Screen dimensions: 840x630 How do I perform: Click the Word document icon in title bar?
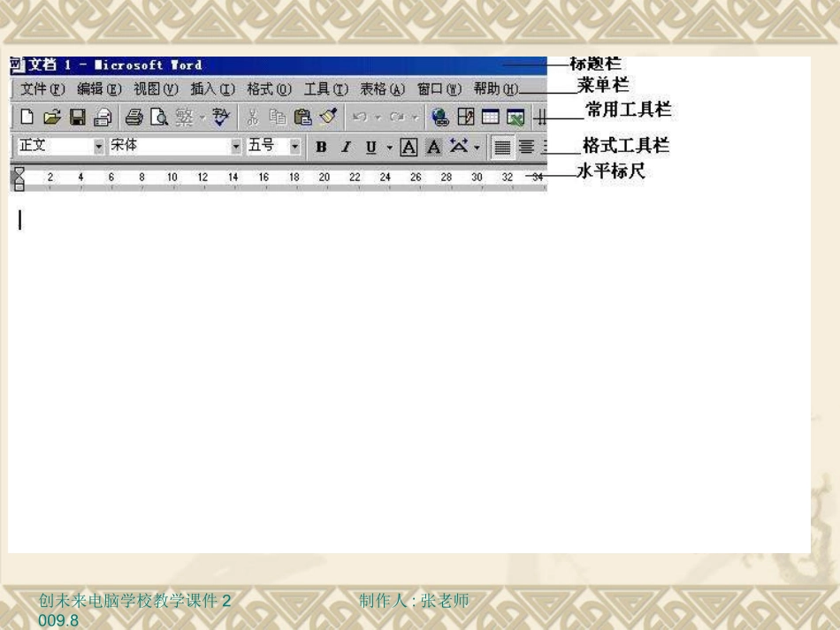pos(17,65)
